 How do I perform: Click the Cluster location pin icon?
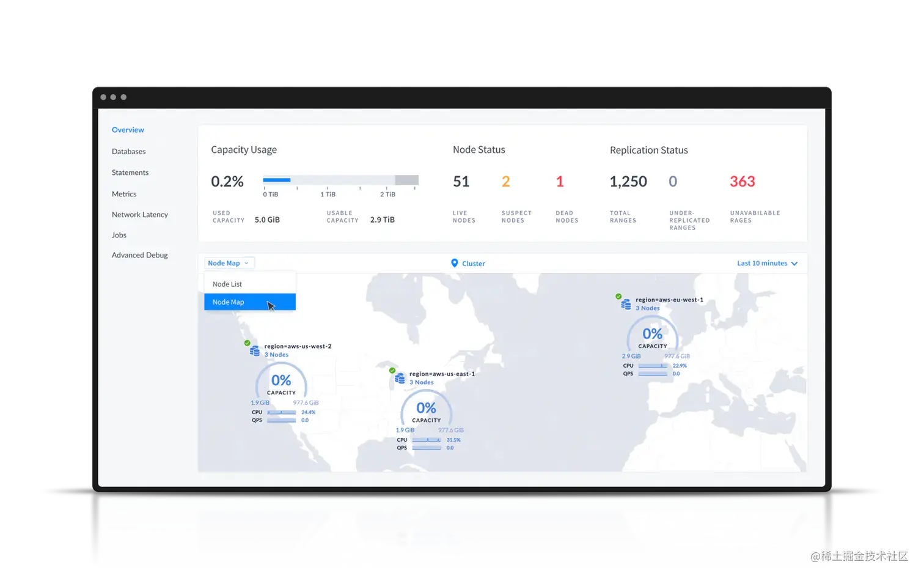pos(454,263)
